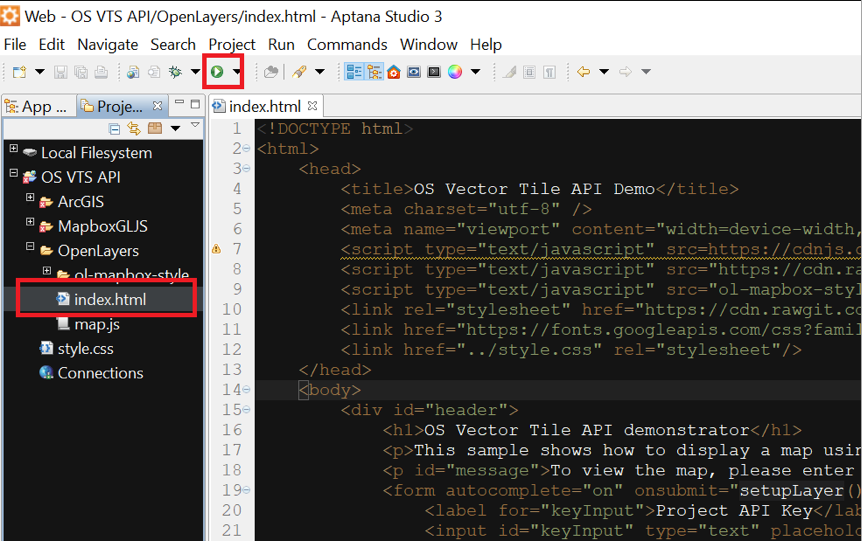This screenshot has height=541, width=862.
Task: Toggle Link with Editor in explorer
Action: (x=134, y=129)
